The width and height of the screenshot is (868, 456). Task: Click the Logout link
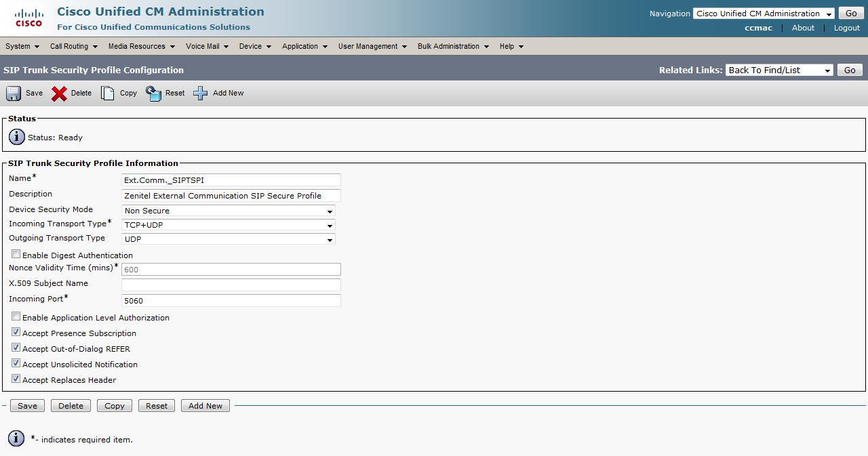(846, 28)
